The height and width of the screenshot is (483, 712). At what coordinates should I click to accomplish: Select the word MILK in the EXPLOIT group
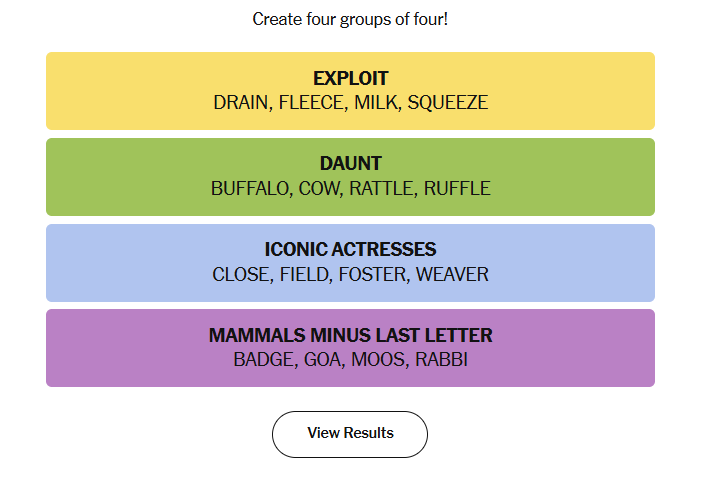click(375, 102)
